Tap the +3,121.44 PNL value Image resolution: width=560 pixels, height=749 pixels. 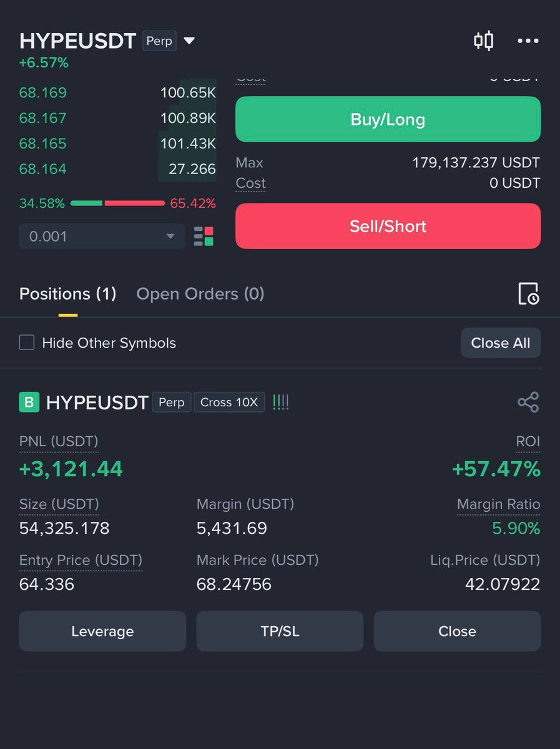tap(71, 469)
